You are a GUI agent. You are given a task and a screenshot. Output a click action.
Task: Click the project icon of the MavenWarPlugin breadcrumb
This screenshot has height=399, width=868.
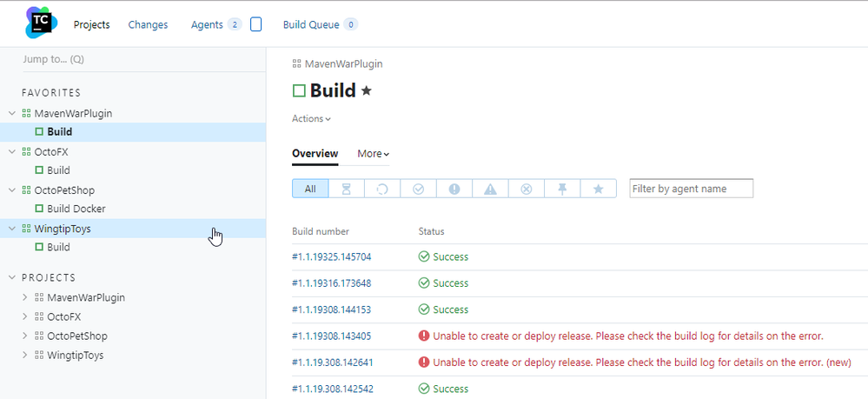[x=296, y=64]
